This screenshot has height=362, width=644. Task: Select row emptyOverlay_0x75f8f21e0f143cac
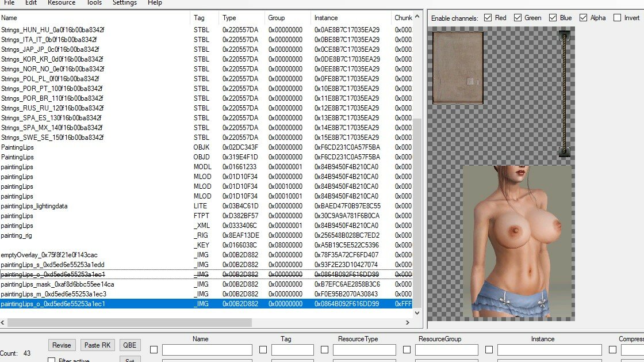[x=206, y=255]
